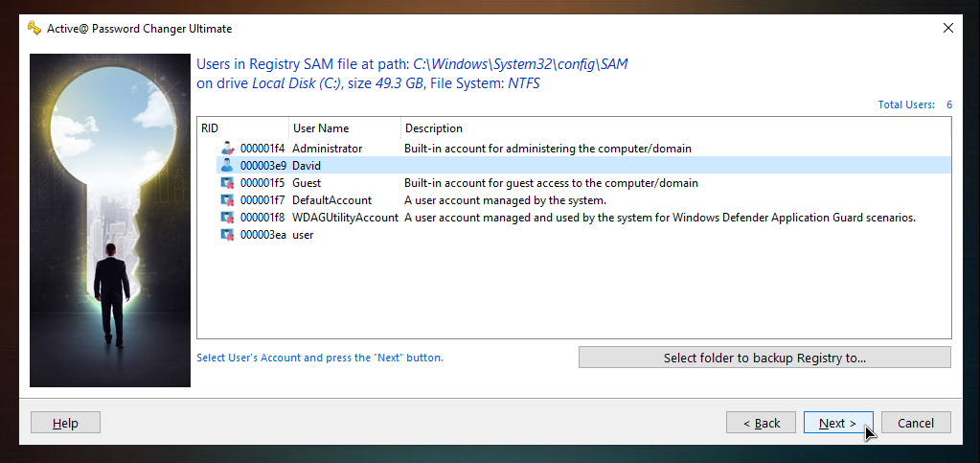The height and width of the screenshot is (463, 980).
Task: Go Back to the previous step
Action: [761, 423]
